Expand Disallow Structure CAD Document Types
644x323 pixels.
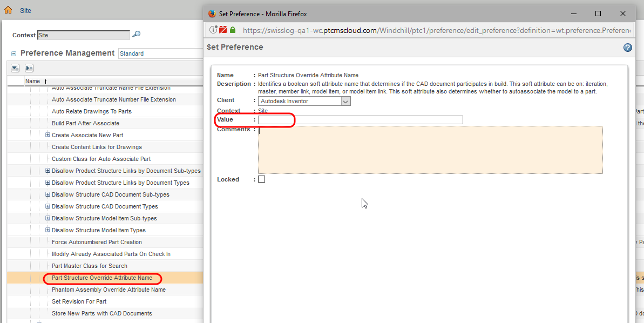pos(48,206)
